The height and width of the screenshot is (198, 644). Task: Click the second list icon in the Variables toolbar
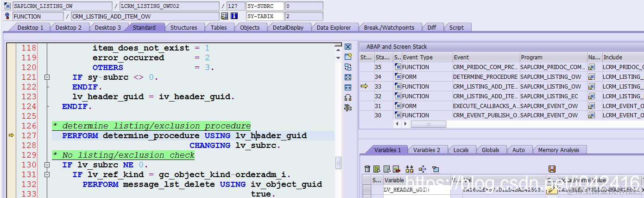coord(387,169)
